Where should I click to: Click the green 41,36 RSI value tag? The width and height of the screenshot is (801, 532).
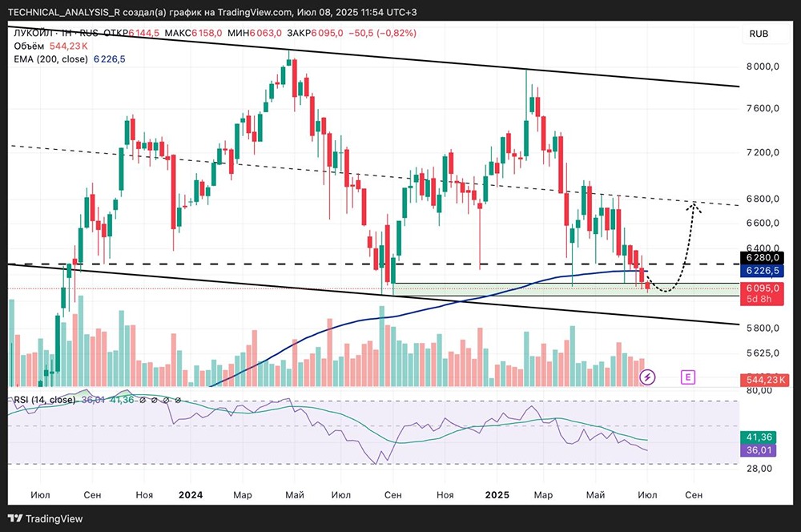(759, 437)
